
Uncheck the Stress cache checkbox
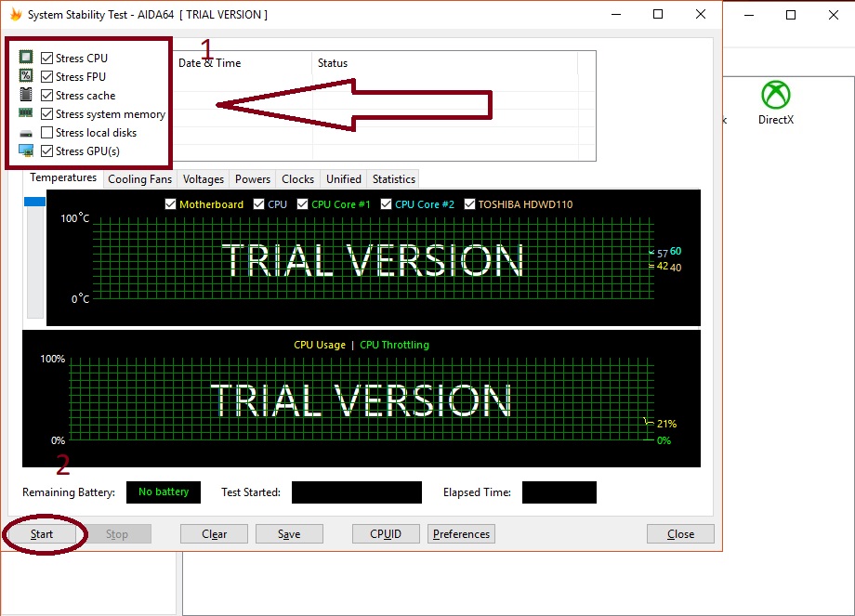pos(46,96)
